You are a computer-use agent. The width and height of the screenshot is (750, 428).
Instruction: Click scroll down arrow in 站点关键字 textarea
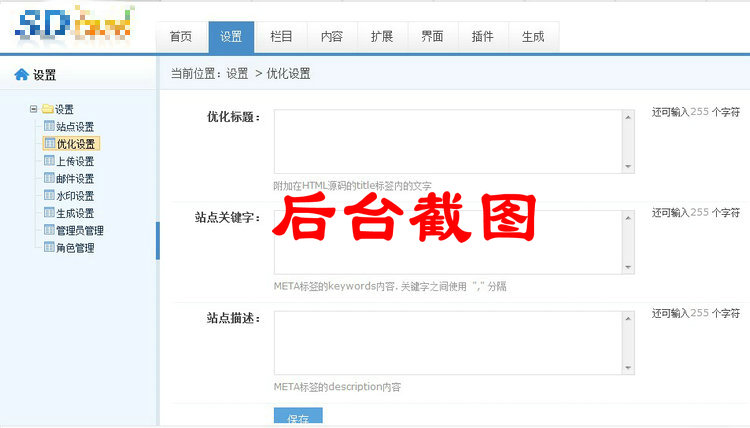pos(628,267)
